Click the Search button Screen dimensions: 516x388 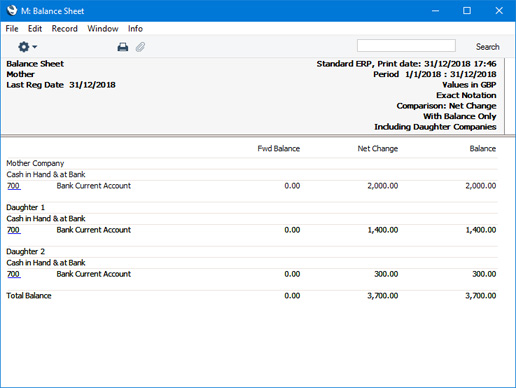(487, 47)
